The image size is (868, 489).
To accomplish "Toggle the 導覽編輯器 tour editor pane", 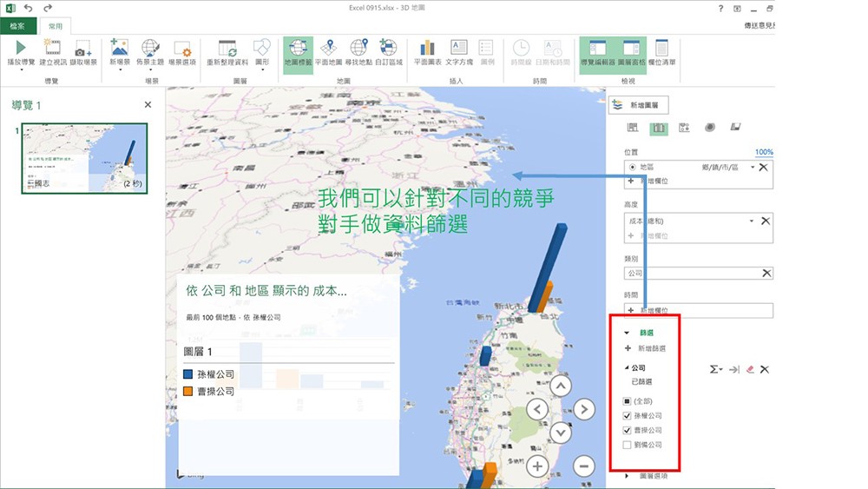I will [x=597, y=54].
